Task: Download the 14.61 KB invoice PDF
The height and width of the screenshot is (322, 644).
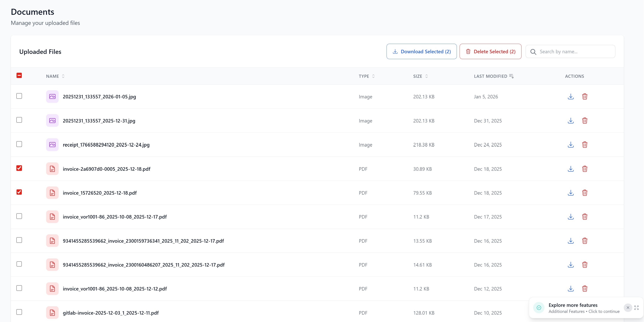Action: click(x=571, y=265)
